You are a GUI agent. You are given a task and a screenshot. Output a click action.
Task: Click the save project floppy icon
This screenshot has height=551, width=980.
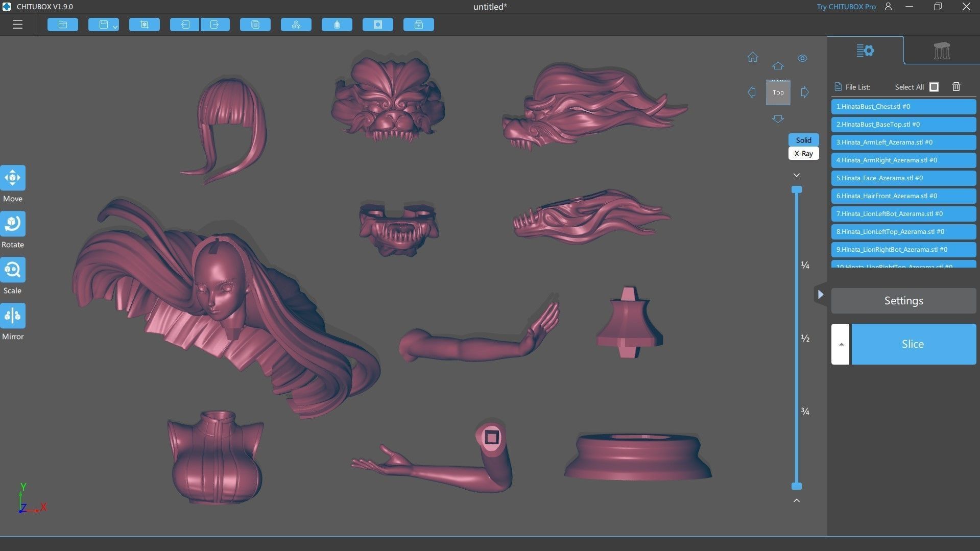click(103, 25)
